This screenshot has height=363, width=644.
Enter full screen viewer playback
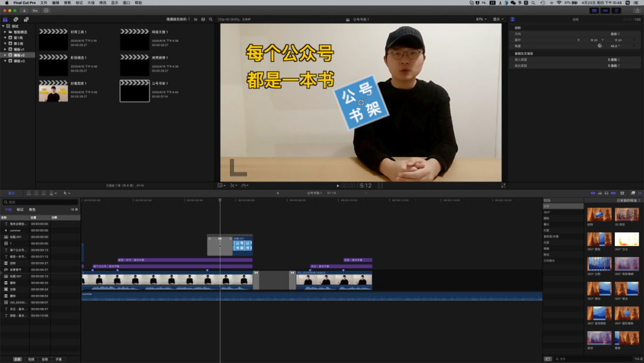click(503, 186)
